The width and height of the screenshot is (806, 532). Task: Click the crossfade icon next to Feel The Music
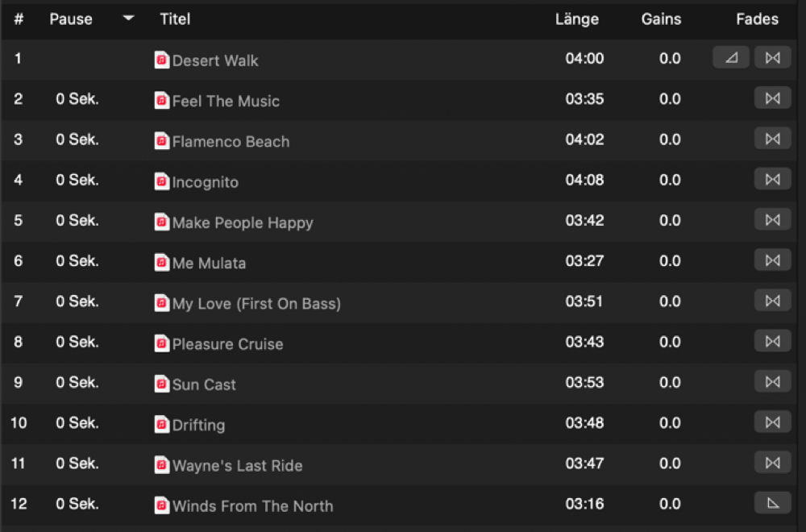[x=771, y=98]
